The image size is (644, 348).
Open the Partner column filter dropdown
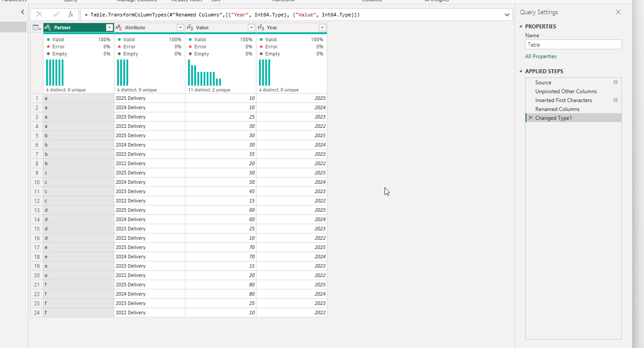point(110,28)
